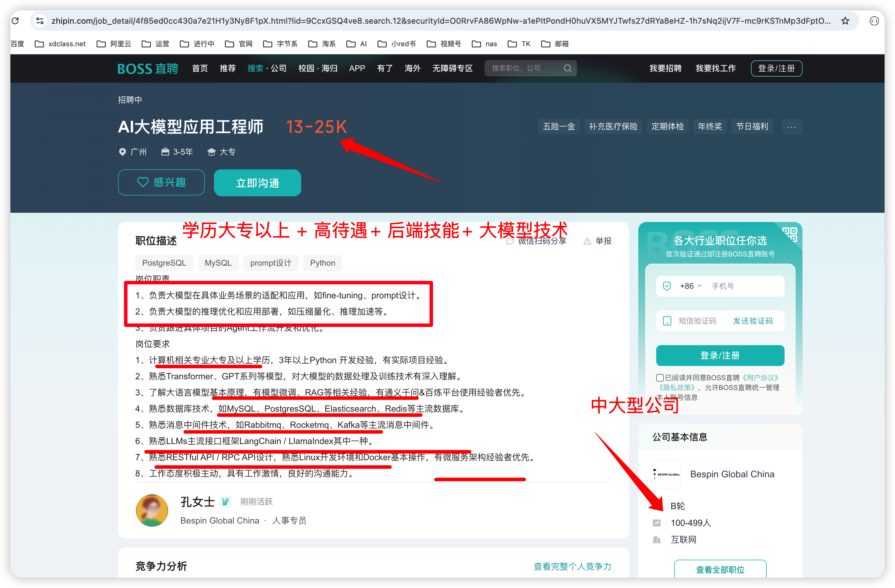The height and width of the screenshot is (588, 895).
Task: Open site info icon in address bar
Action: (x=40, y=21)
